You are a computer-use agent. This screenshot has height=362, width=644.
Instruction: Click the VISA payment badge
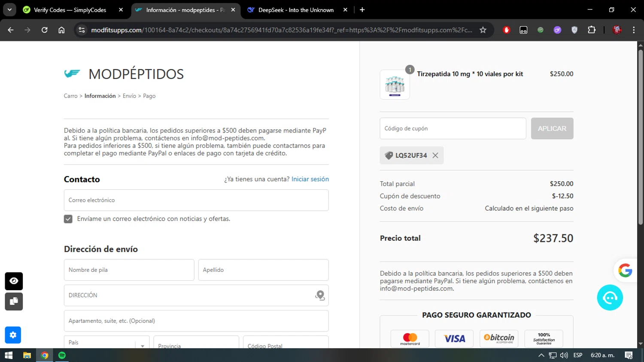[x=454, y=338]
